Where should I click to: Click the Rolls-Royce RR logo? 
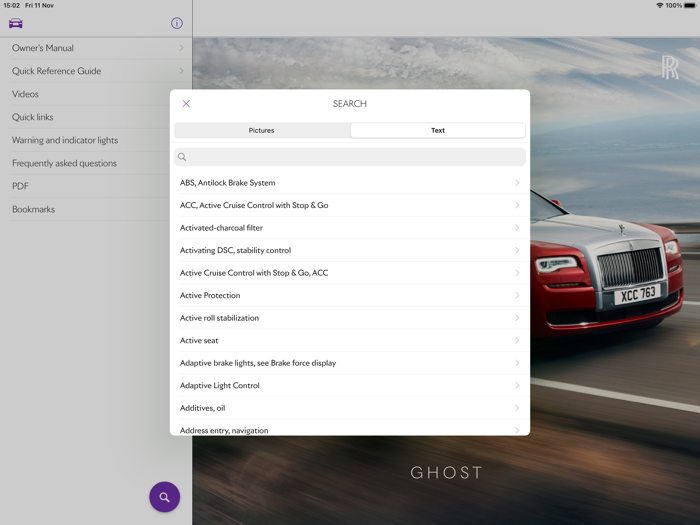click(670, 67)
